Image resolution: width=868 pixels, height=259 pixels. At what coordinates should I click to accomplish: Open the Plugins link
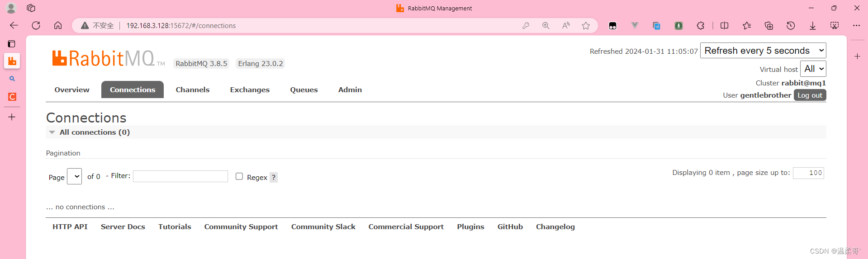click(x=470, y=227)
